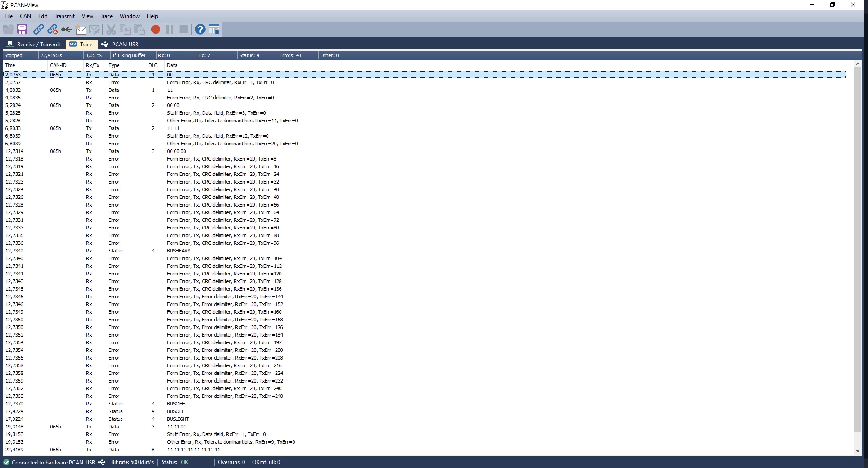
Task: Click Overruns: 0 in status bar
Action: pyautogui.click(x=231, y=462)
